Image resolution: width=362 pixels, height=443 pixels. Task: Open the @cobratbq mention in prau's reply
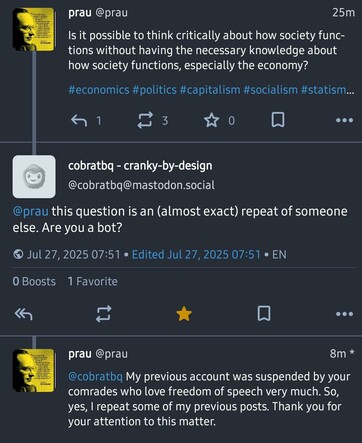click(95, 377)
